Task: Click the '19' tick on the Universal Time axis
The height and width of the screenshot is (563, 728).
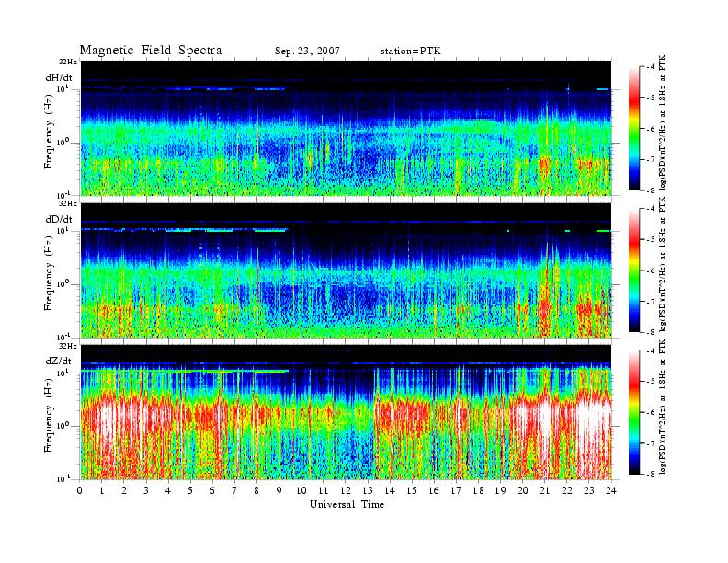Action: pyautogui.click(x=500, y=490)
